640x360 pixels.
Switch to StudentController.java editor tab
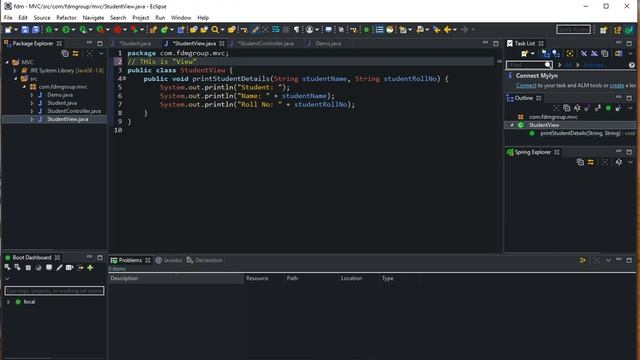[x=266, y=43]
